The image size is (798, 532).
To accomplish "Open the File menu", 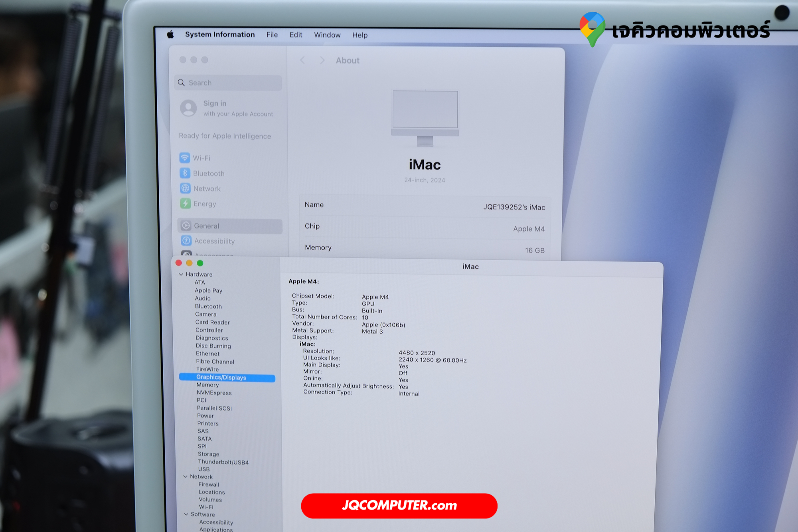I will (272, 35).
